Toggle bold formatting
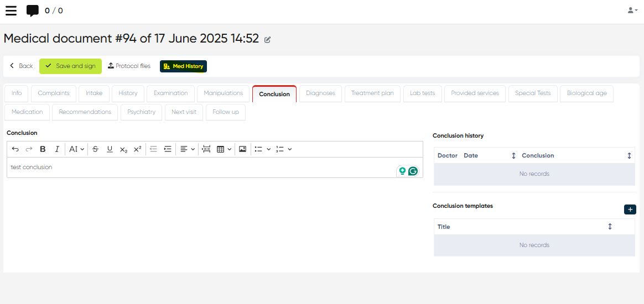Screen dimensions: 644x304 pyautogui.click(x=43, y=149)
